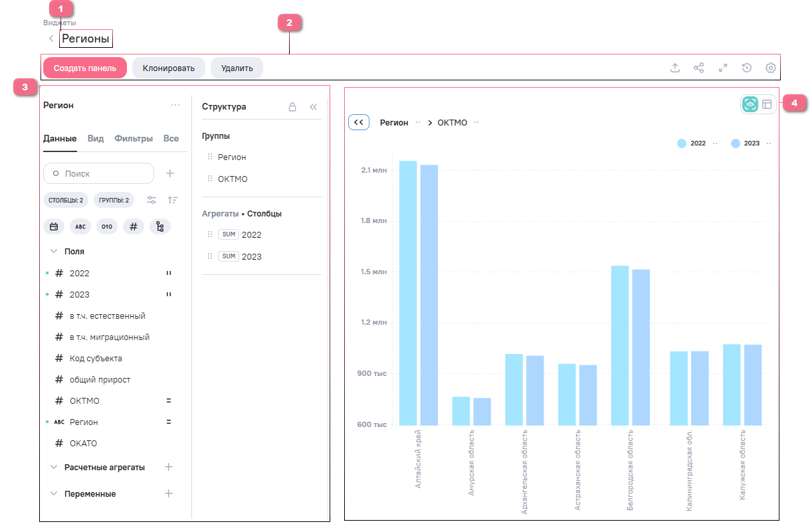Filter fields by hierarchy type icon
The image size is (812, 524).
tap(159, 226)
